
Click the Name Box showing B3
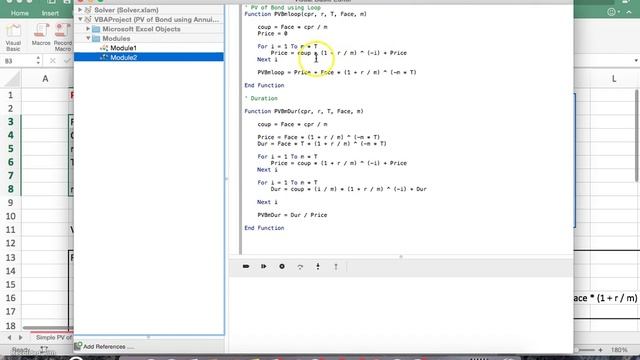(18, 61)
